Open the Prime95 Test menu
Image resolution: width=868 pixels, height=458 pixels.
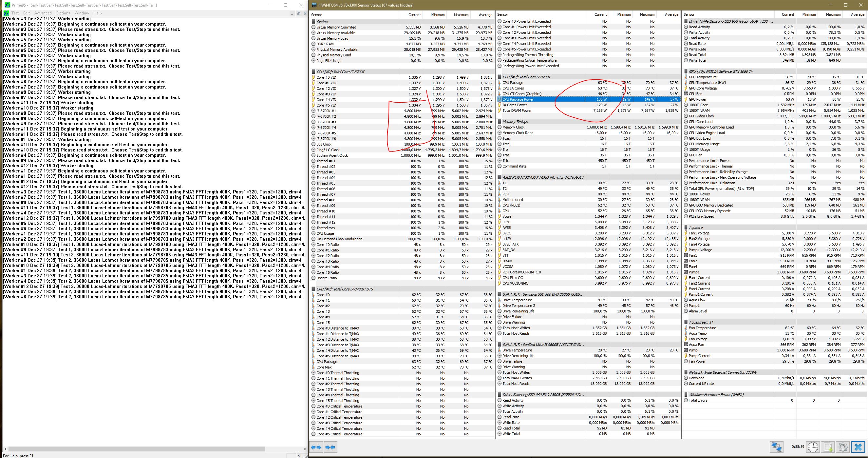click(15, 13)
